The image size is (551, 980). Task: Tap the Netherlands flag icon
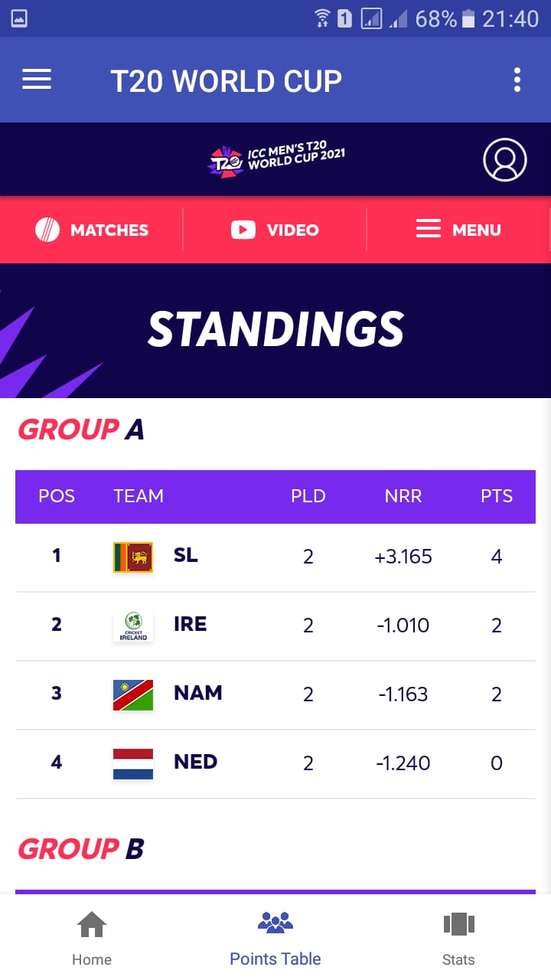[133, 764]
